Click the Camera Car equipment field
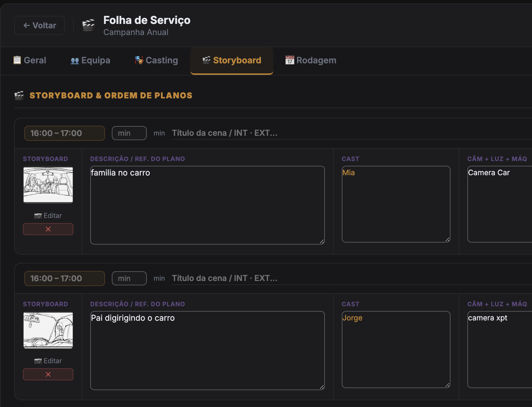The height and width of the screenshot is (407, 532). [x=500, y=204]
